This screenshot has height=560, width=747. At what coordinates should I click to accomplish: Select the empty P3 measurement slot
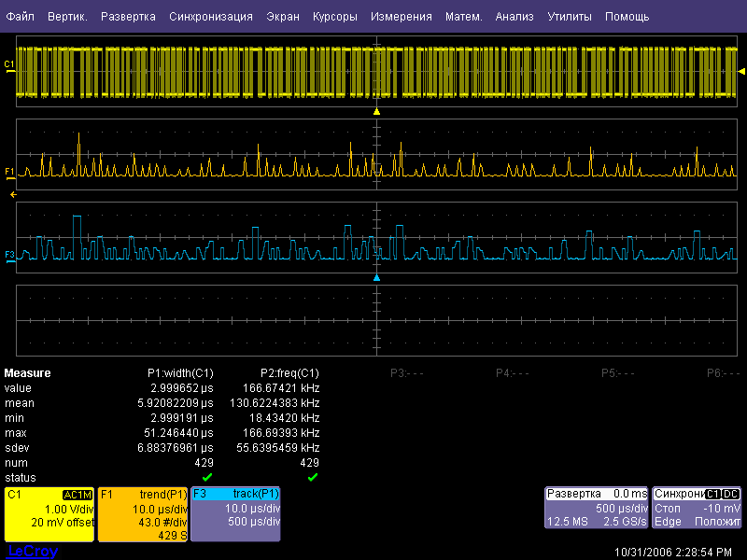pyautogui.click(x=406, y=373)
